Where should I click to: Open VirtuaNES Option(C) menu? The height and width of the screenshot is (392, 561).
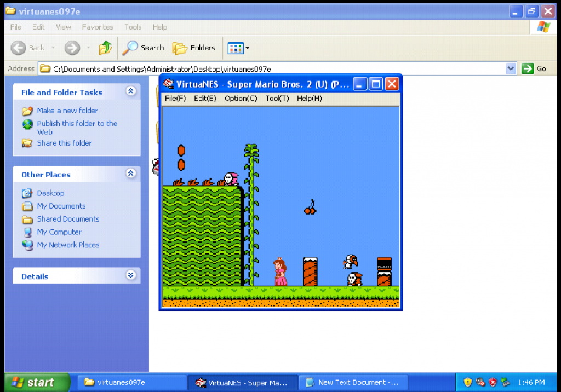(241, 99)
